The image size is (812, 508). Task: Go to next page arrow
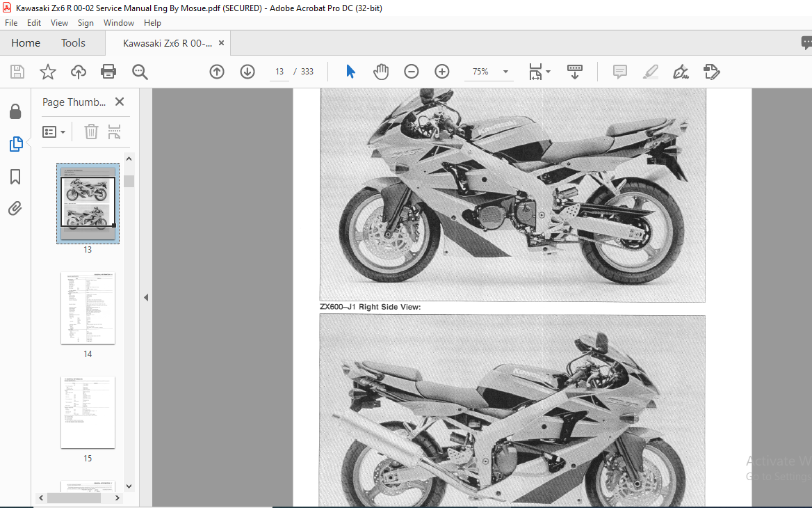(247, 72)
